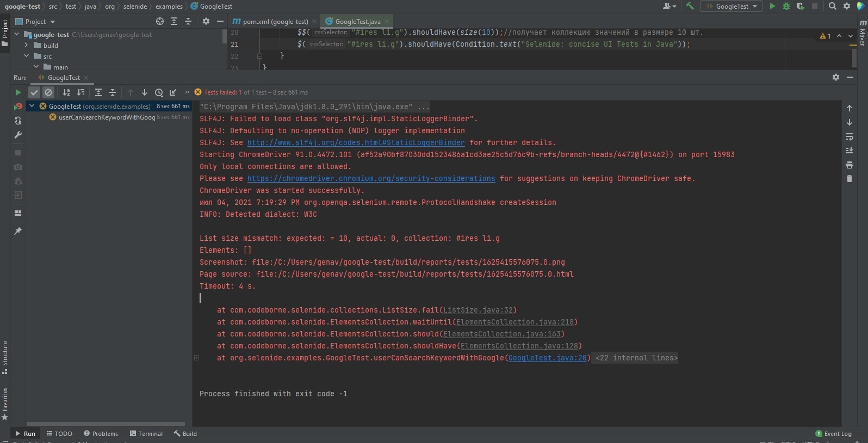
Task: Open test run history
Action: pos(159,92)
